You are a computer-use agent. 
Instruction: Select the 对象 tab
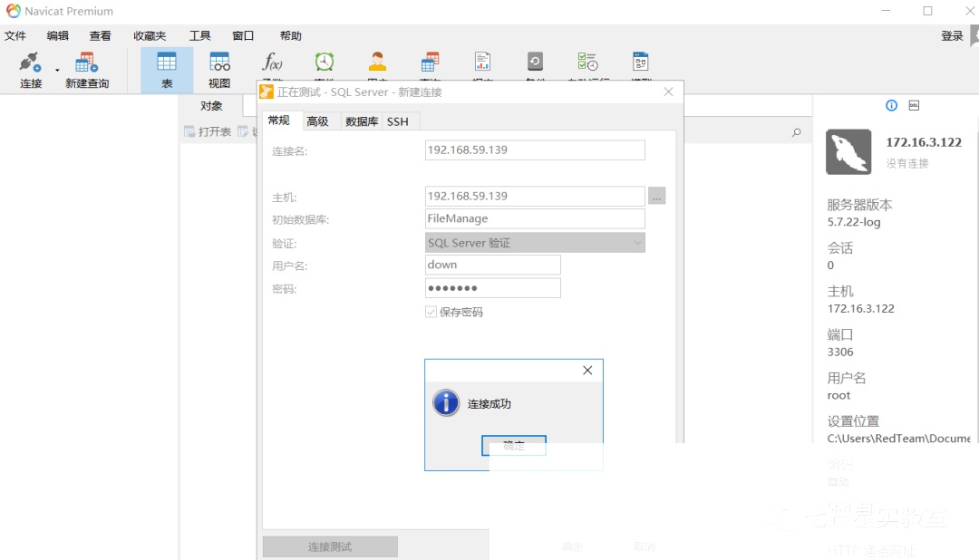[211, 106]
